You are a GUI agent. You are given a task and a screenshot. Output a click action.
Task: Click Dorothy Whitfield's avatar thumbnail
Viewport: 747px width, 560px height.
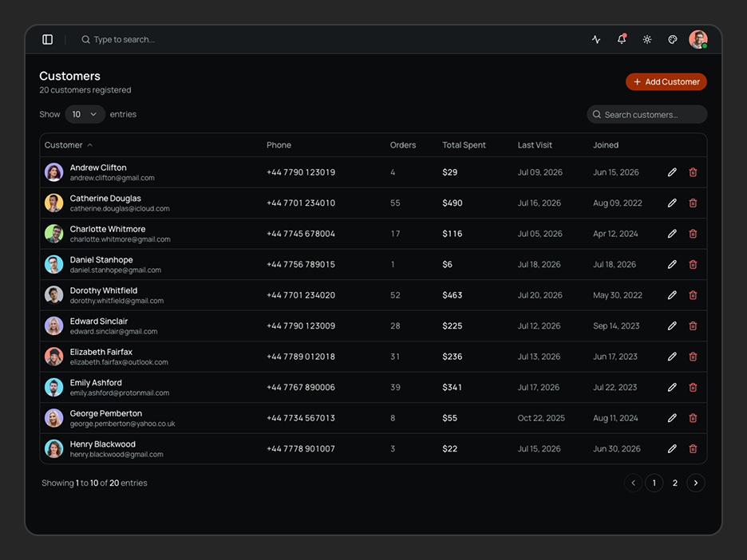[53, 295]
